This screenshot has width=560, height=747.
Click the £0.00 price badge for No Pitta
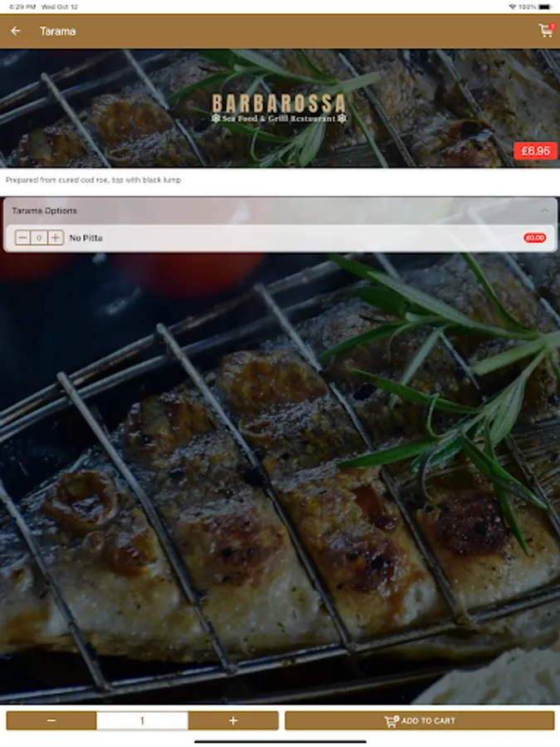pyautogui.click(x=535, y=237)
